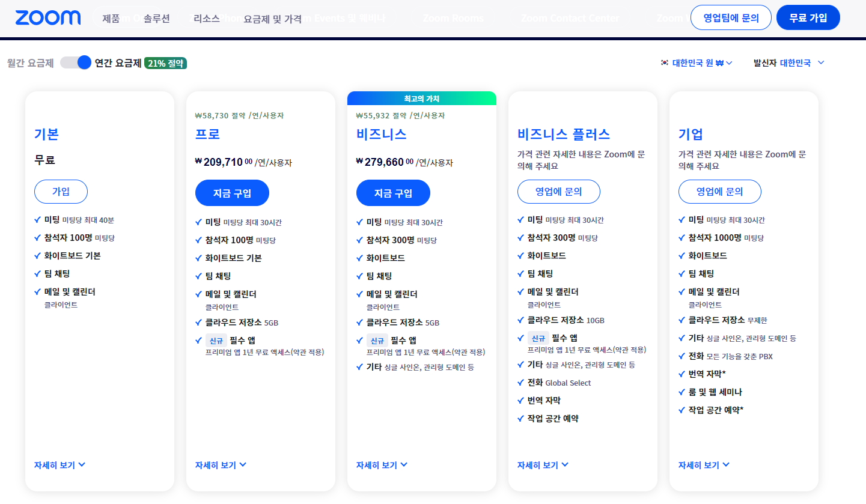Click the ₩279,660 price text

pyautogui.click(x=385, y=162)
